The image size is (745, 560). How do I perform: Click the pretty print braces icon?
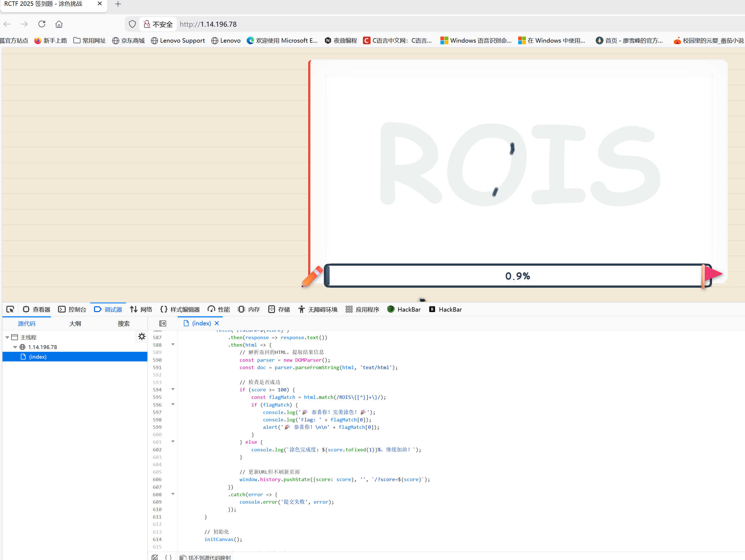click(169, 557)
